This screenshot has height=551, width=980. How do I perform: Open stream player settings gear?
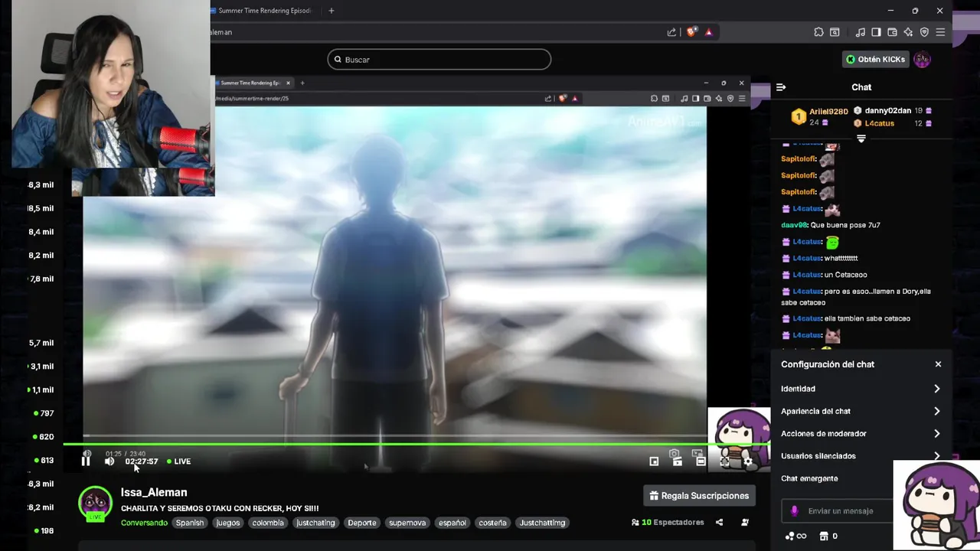[x=748, y=461]
